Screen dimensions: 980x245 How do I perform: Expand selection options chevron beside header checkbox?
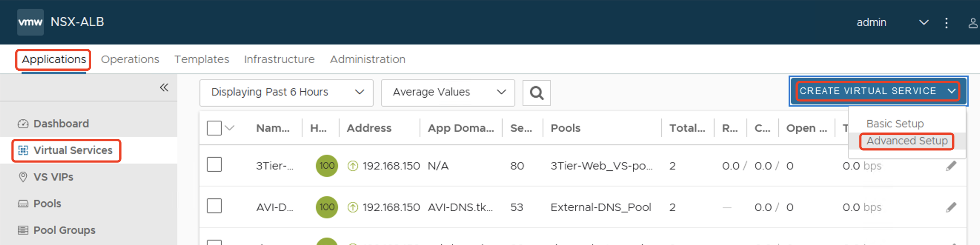tap(229, 128)
